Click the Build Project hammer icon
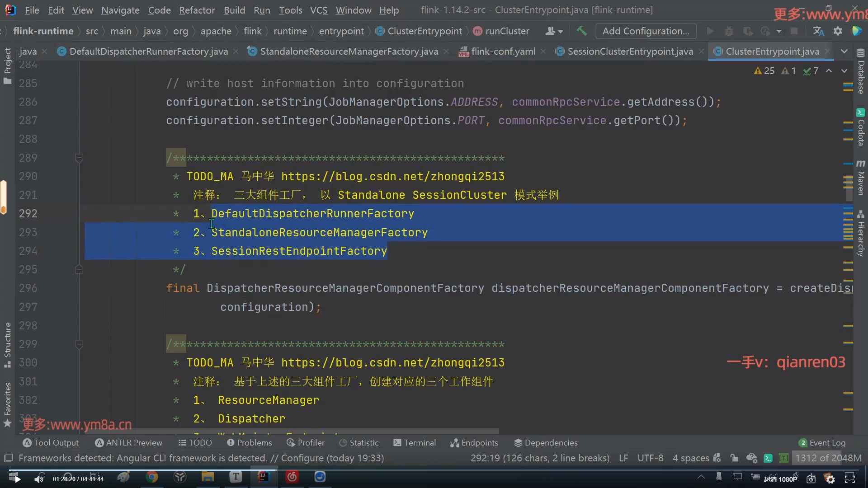The image size is (868, 488). point(581,31)
